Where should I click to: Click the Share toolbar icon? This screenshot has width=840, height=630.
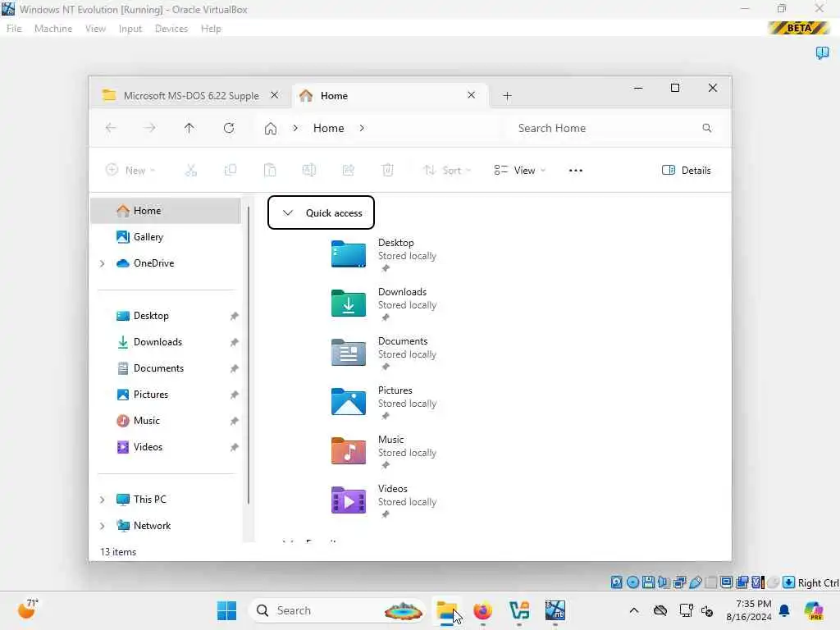[x=348, y=171]
